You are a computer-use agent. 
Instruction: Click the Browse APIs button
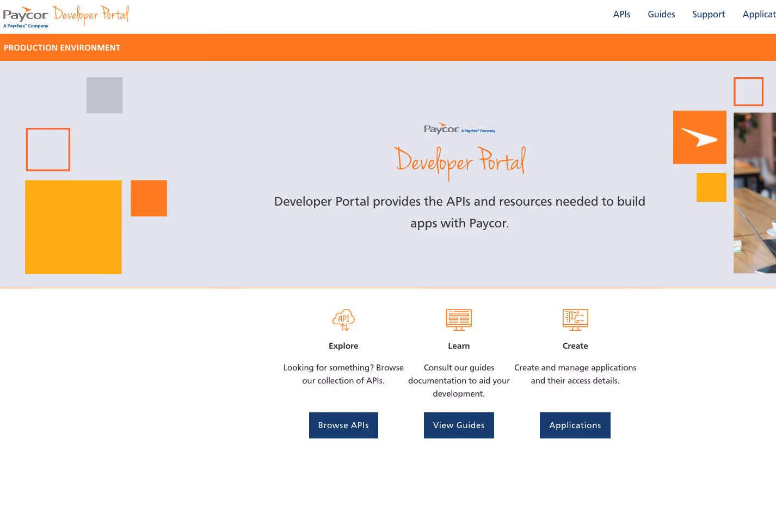click(343, 425)
